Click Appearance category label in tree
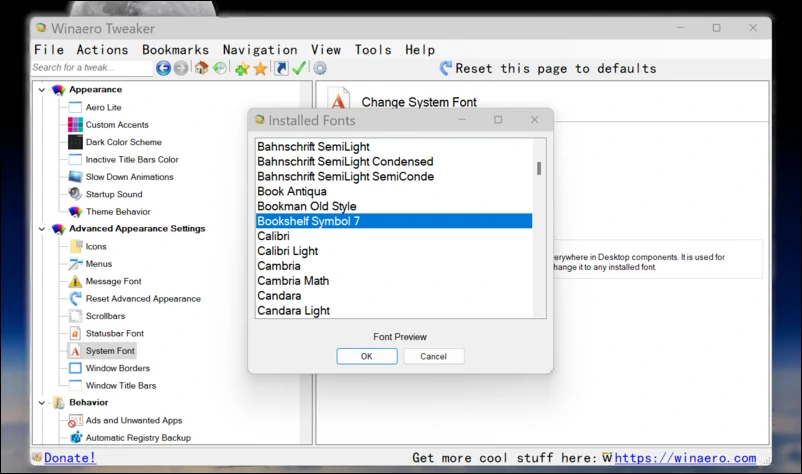The width and height of the screenshot is (802, 474). (96, 89)
